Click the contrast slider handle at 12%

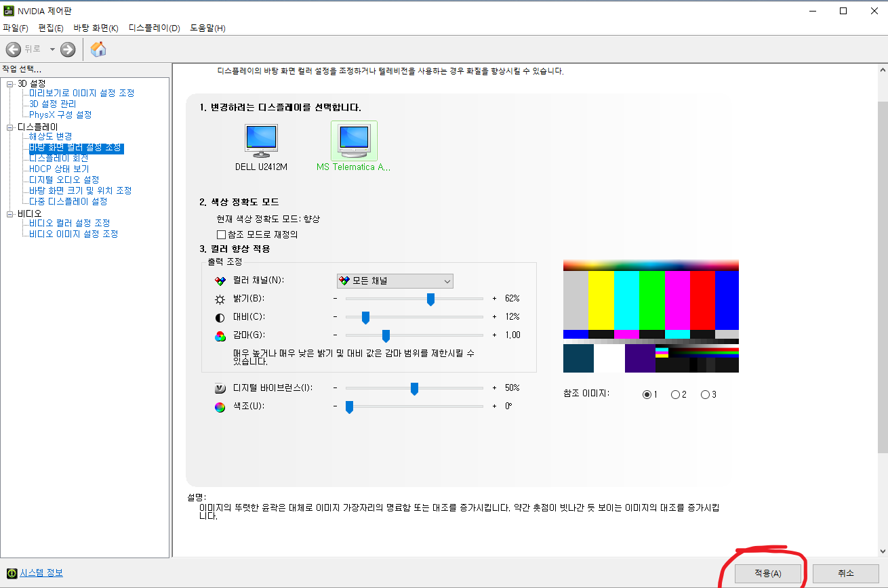365,317
